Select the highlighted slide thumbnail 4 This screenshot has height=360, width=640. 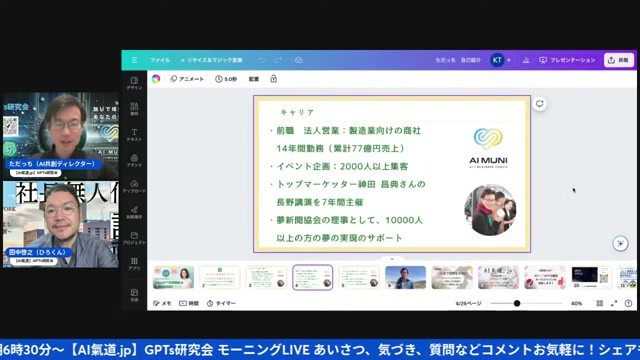click(x=313, y=278)
